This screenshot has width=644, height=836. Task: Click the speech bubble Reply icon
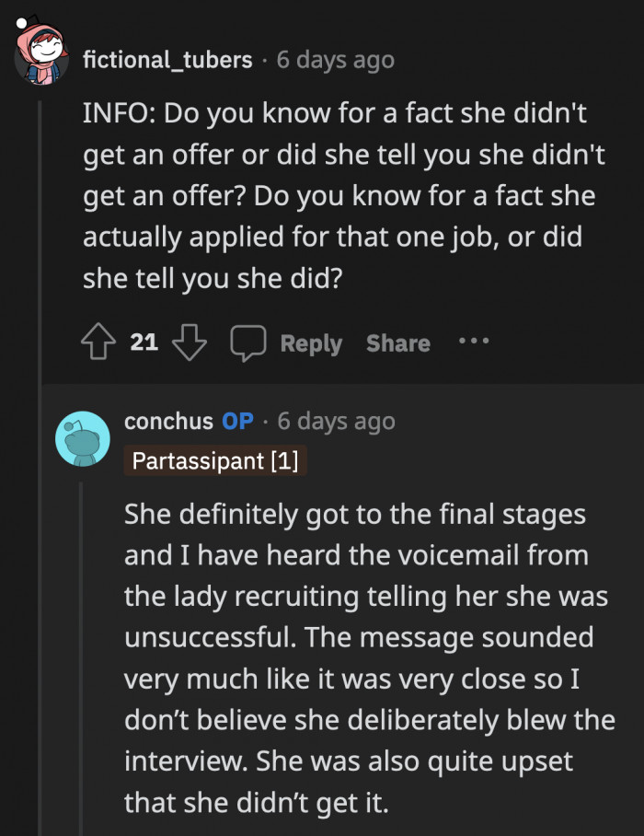pos(249,343)
